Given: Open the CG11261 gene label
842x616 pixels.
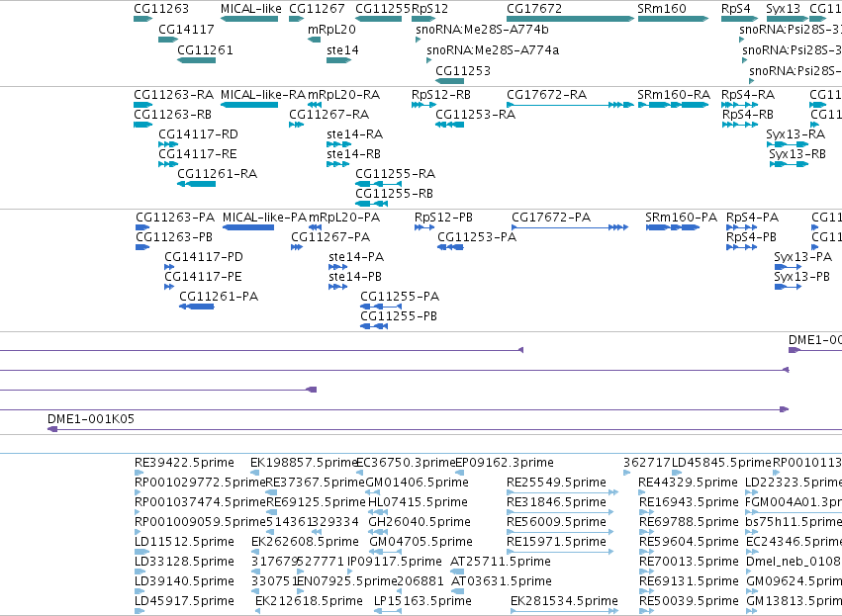Looking at the screenshot, I should click(x=205, y=50).
